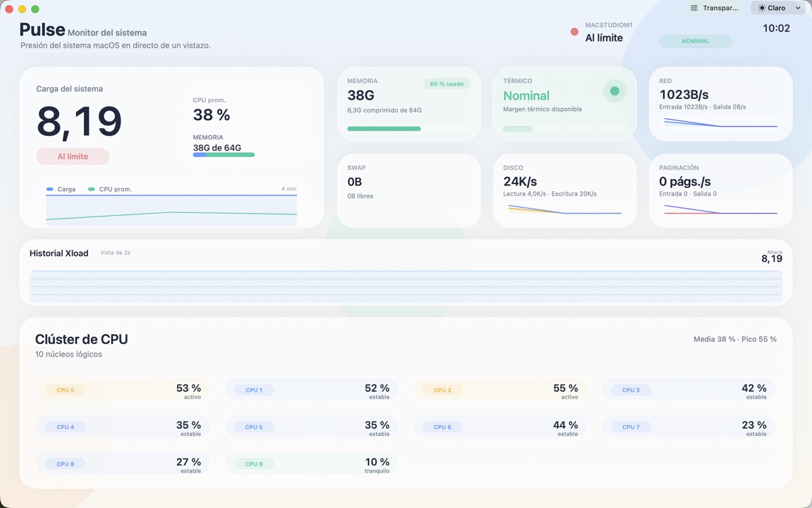Image resolution: width=812 pixels, height=508 pixels.
Task: Select the CPU 4 chip
Action: [65, 427]
